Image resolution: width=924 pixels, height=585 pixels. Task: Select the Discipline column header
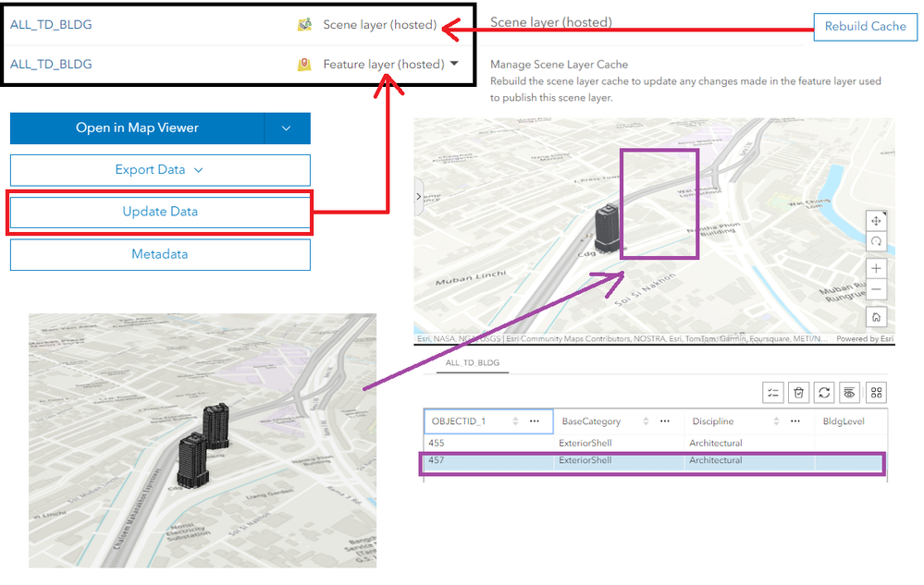coord(713,421)
